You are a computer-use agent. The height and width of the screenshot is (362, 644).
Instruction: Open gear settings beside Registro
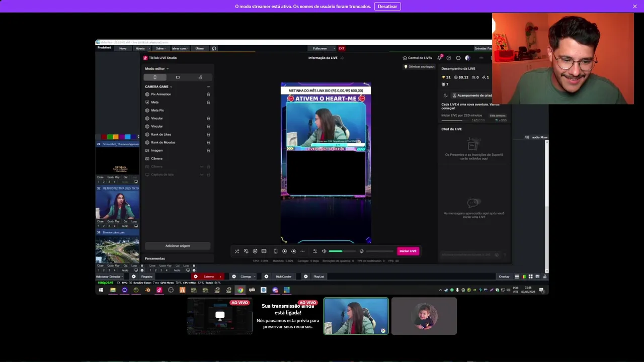(133, 277)
